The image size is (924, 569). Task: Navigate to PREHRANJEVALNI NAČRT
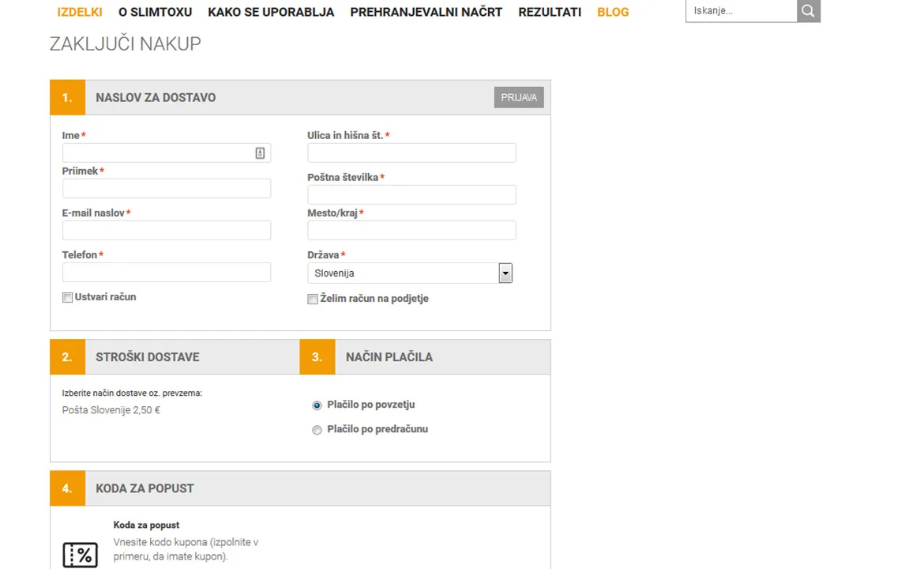click(x=426, y=12)
